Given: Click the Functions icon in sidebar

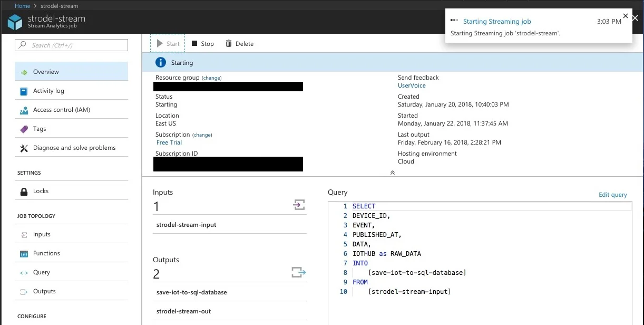Looking at the screenshot, I should click(x=24, y=254).
